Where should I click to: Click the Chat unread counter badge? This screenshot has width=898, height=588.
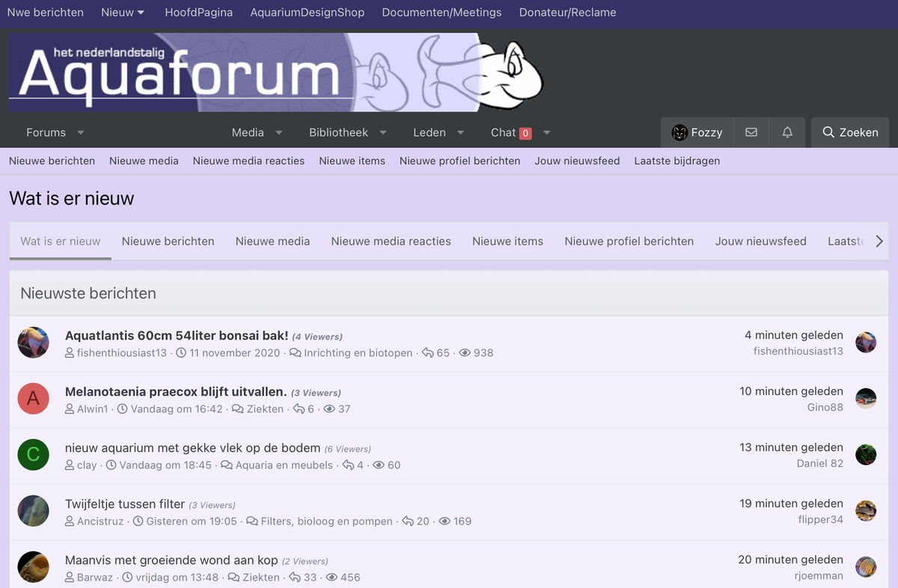[525, 133]
